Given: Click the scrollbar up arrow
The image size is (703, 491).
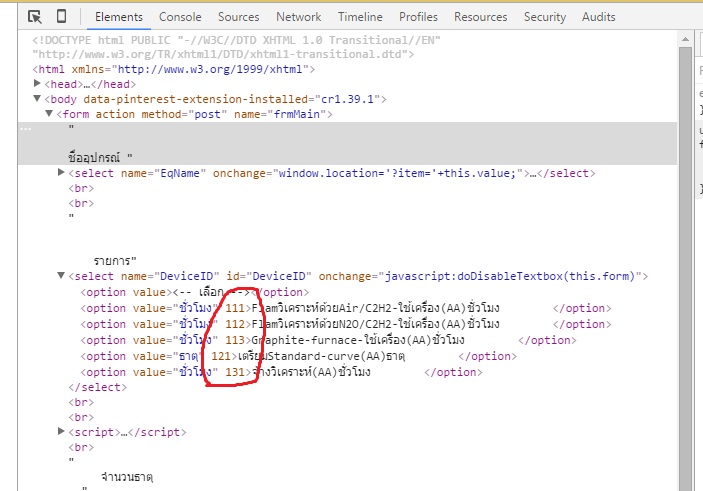Looking at the screenshot, I should (685, 39).
